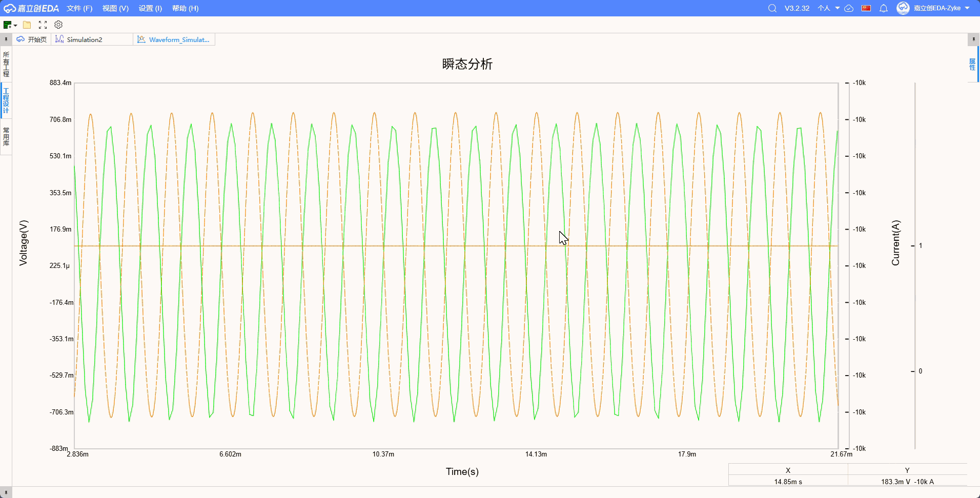Viewport: 980px width, 498px height.
Task: Open the notifications bell icon
Action: (x=884, y=8)
